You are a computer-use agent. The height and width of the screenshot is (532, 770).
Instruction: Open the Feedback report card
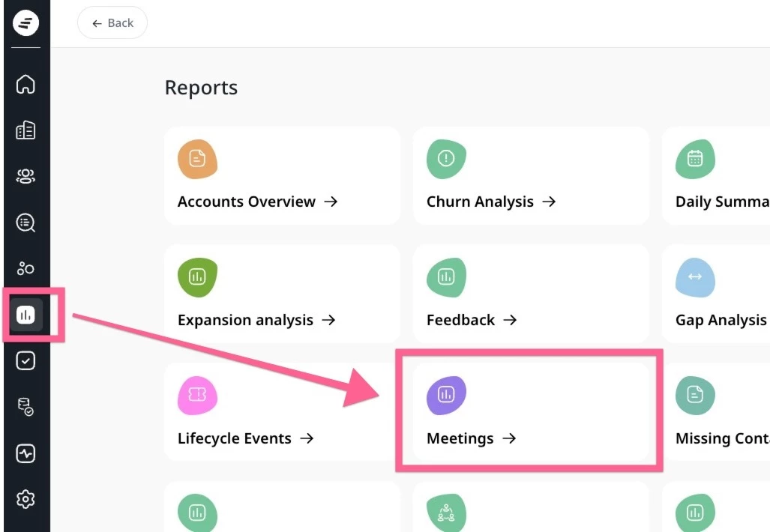coord(531,294)
